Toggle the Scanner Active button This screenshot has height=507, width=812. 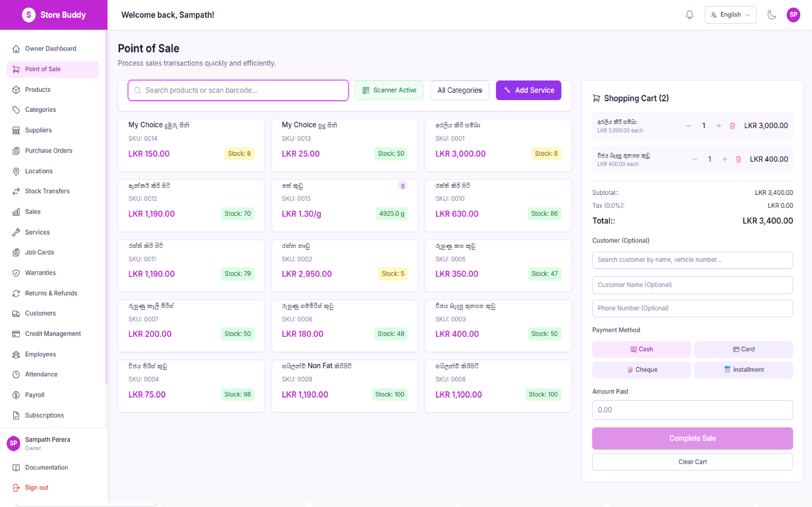389,90
